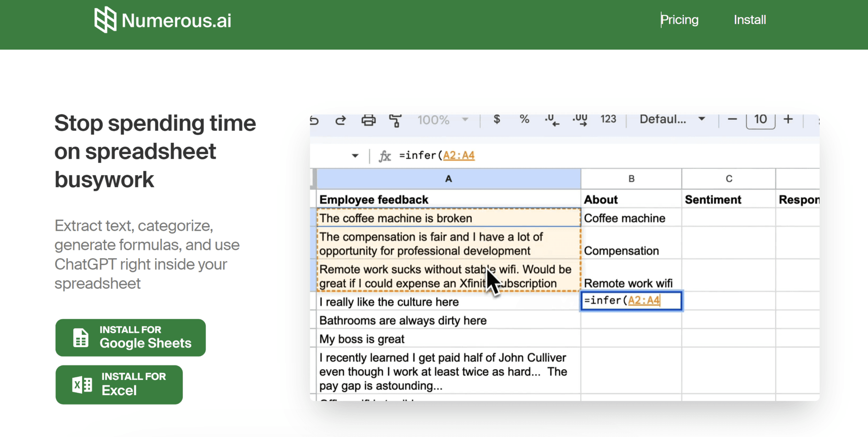The image size is (868, 437).
Task: Click the Numerous.ai logo
Action: [162, 19]
